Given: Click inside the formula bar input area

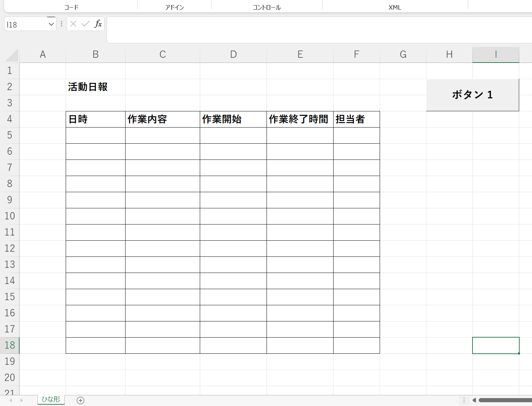Looking at the screenshot, I should (x=310, y=30).
